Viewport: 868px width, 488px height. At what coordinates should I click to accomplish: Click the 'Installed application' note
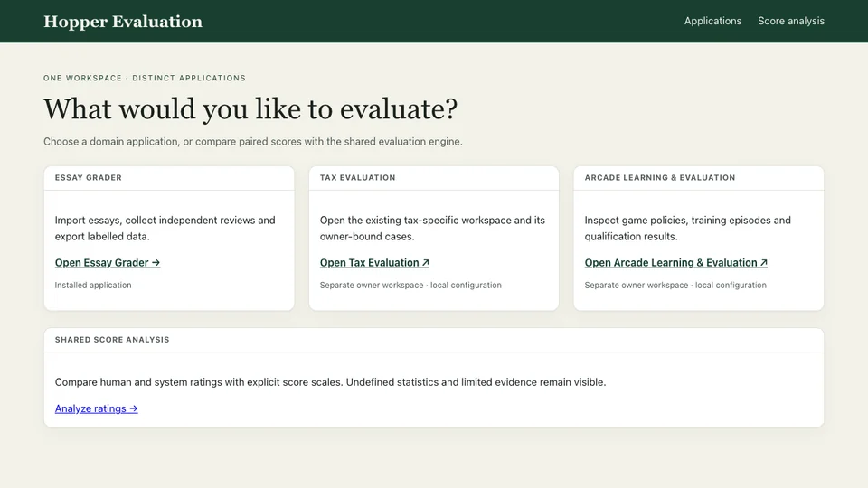(x=93, y=286)
